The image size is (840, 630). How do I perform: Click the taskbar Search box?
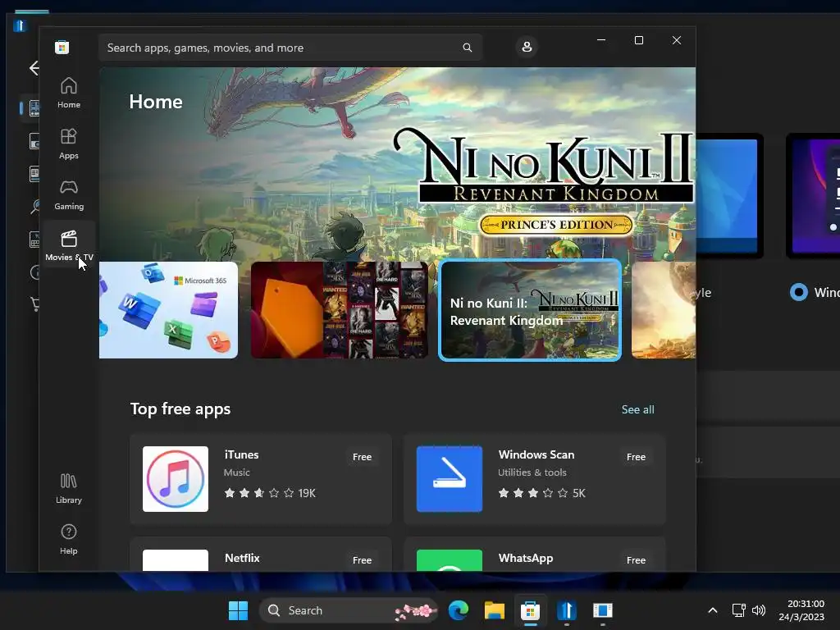[349, 610]
